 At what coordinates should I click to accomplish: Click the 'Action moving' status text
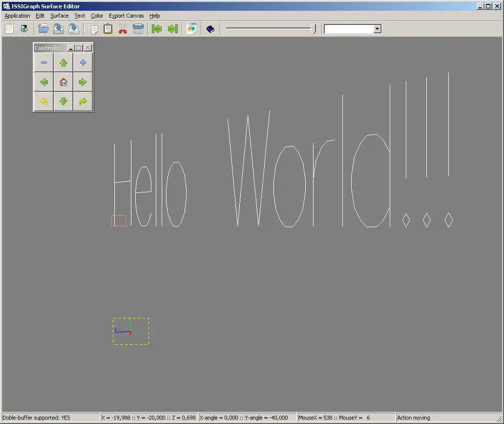point(414,418)
